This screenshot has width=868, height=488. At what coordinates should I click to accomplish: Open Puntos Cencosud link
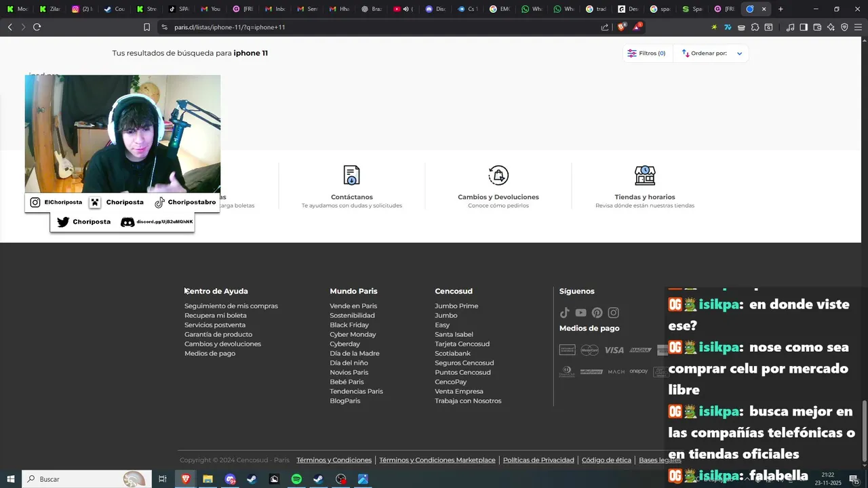point(462,372)
